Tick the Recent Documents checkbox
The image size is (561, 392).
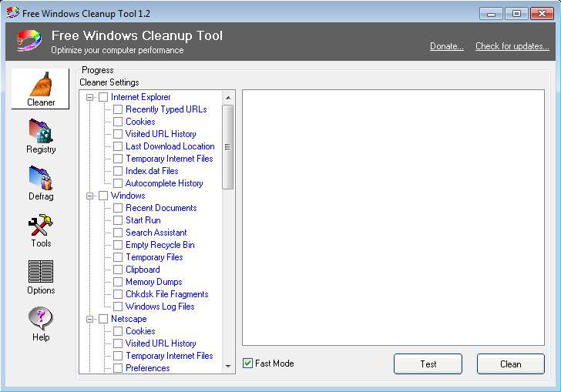[x=118, y=208]
